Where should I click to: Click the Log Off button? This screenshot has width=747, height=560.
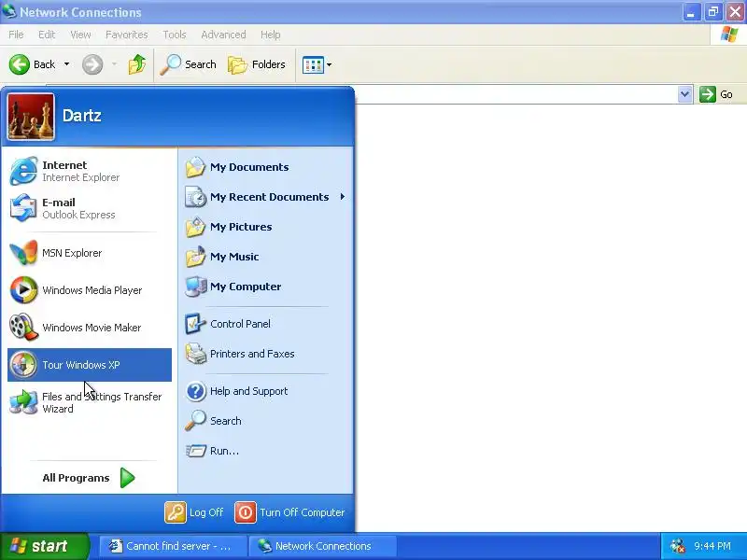click(x=194, y=512)
